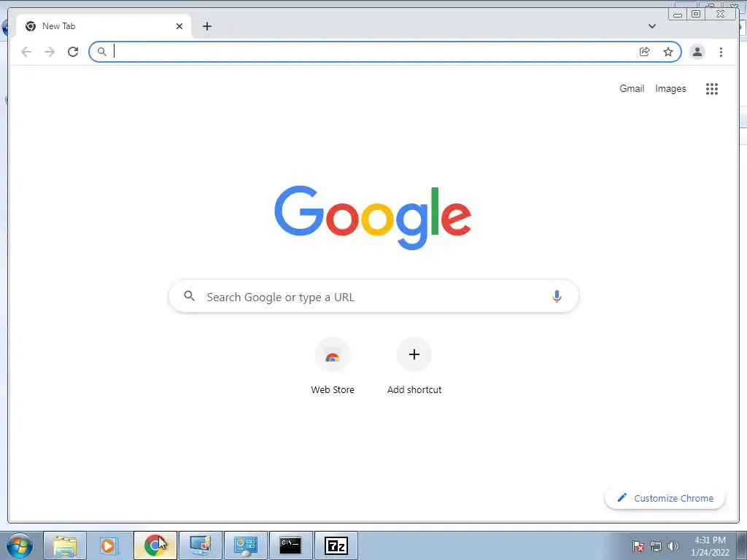The width and height of the screenshot is (747, 560).
Task: Open the computer monitor taskbar app
Action: click(201, 545)
